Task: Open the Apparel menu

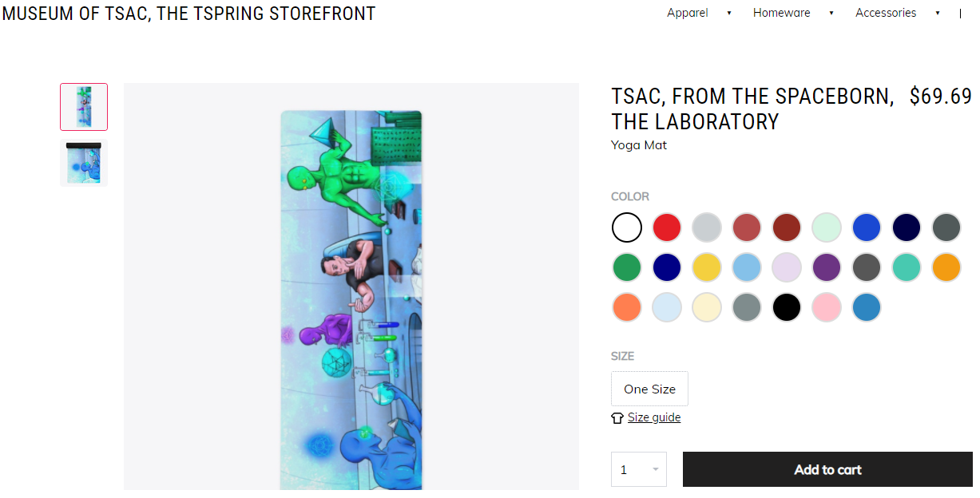Action: click(688, 13)
